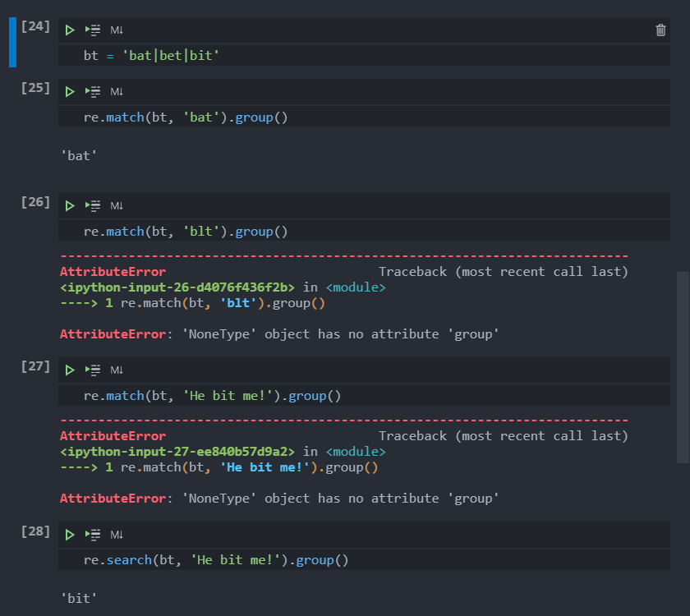Select execution count label [24]
Viewport: 690px width, 616px height.
pyautogui.click(x=35, y=26)
